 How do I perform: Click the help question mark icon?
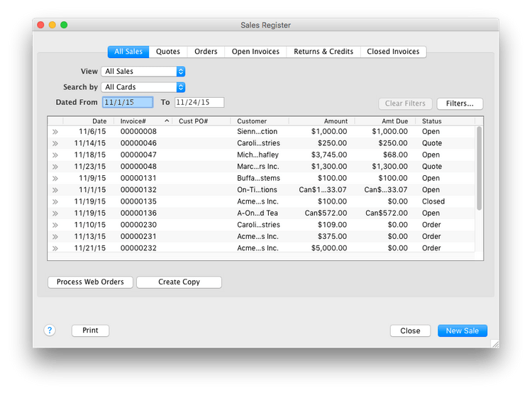coord(50,330)
